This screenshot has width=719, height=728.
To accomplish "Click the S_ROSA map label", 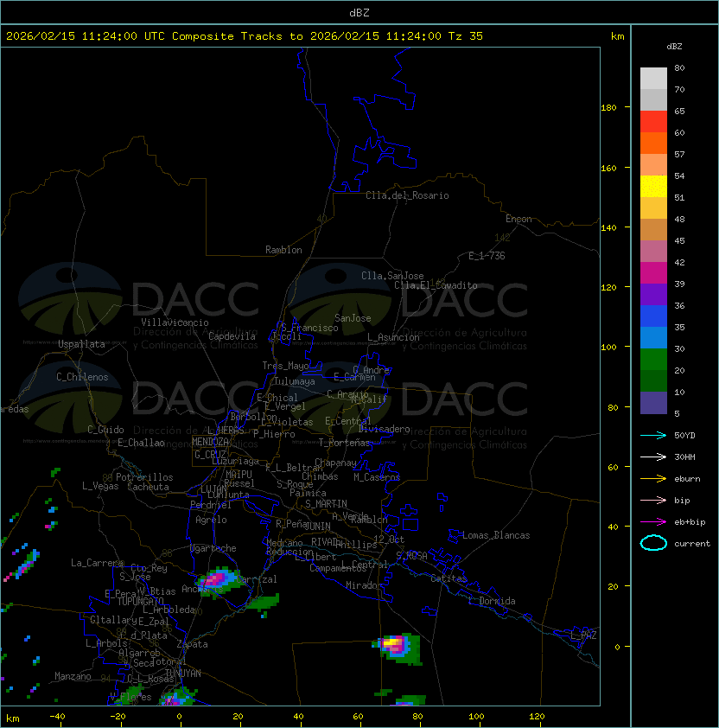I will tap(411, 555).
